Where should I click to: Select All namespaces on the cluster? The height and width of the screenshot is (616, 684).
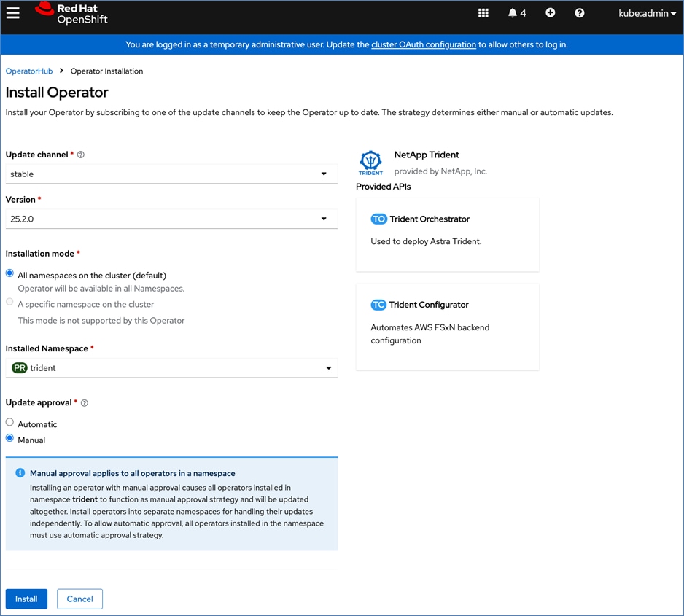tap(9, 273)
